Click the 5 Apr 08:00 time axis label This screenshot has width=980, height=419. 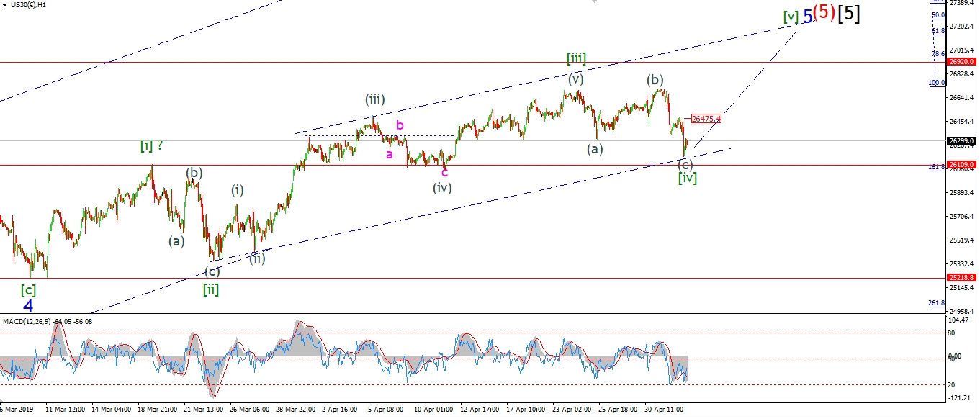pos(385,409)
